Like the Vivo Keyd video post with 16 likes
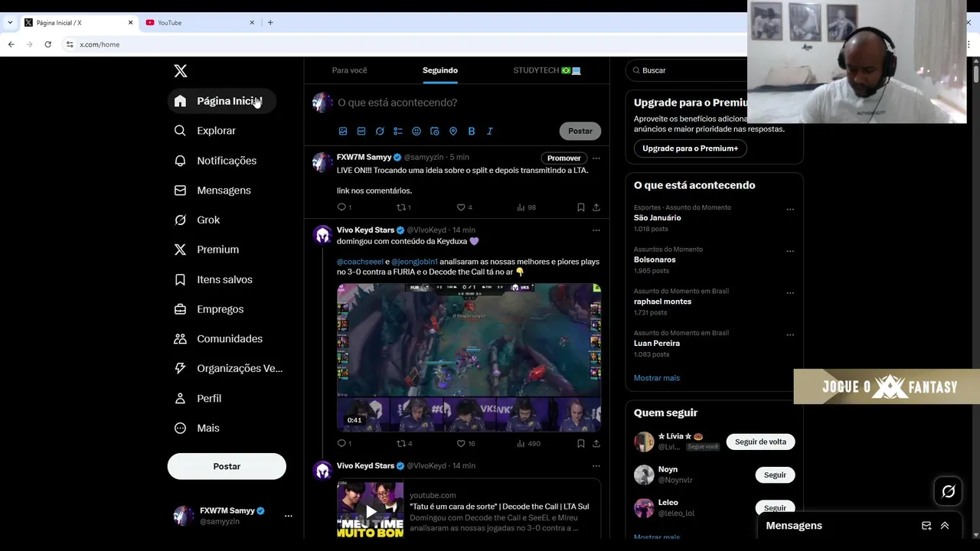The height and width of the screenshot is (551, 980). pos(465,444)
